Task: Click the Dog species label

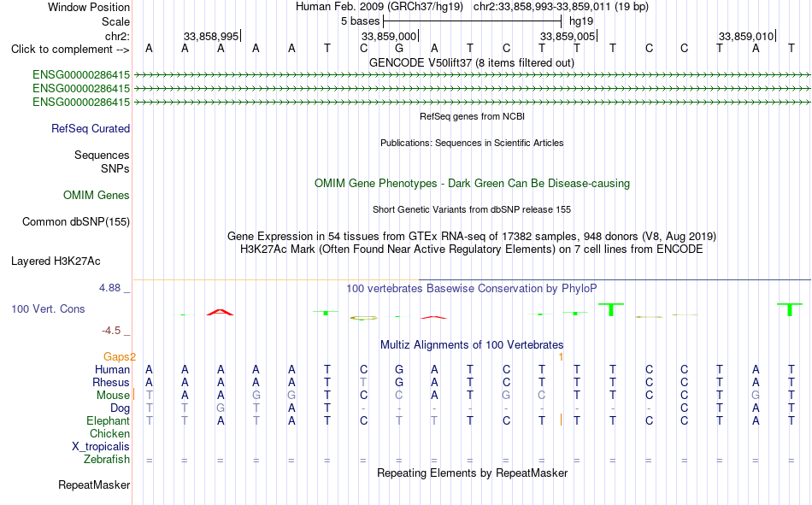Action: [x=121, y=408]
